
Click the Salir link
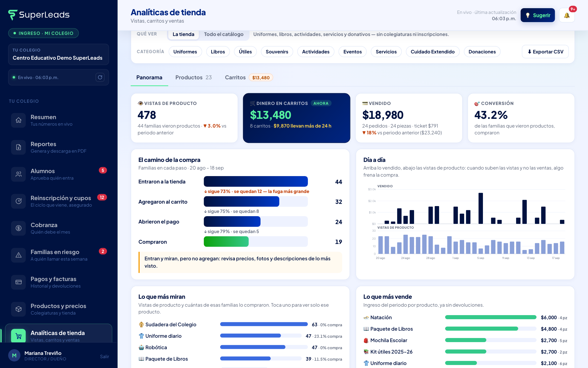[x=105, y=357]
